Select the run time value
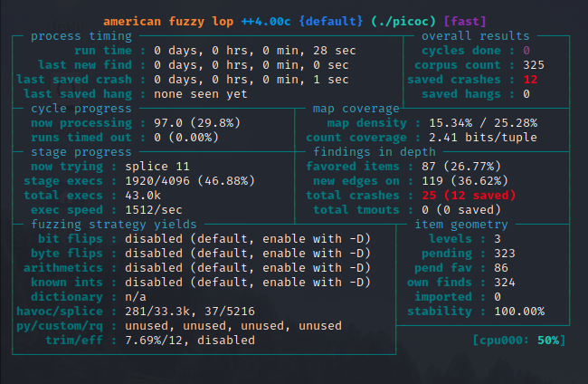This screenshot has width=588, height=384. (255, 51)
